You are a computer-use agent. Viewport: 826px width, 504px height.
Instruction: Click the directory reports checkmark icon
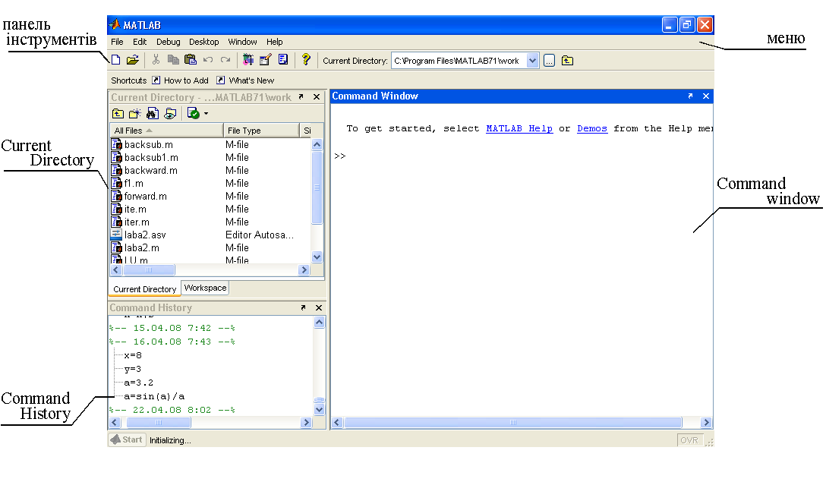pos(194,113)
